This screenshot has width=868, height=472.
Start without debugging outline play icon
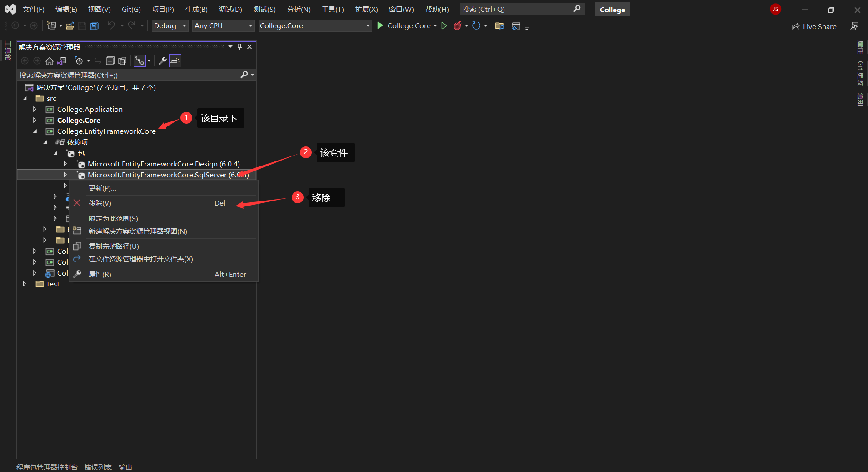(x=444, y=26)
